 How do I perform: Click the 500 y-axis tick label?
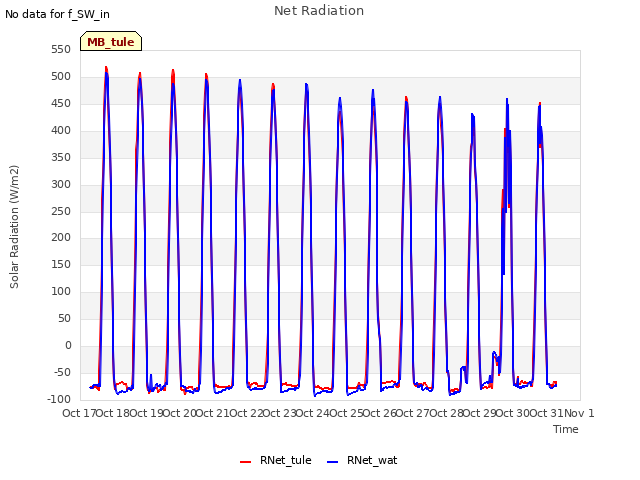61,77
